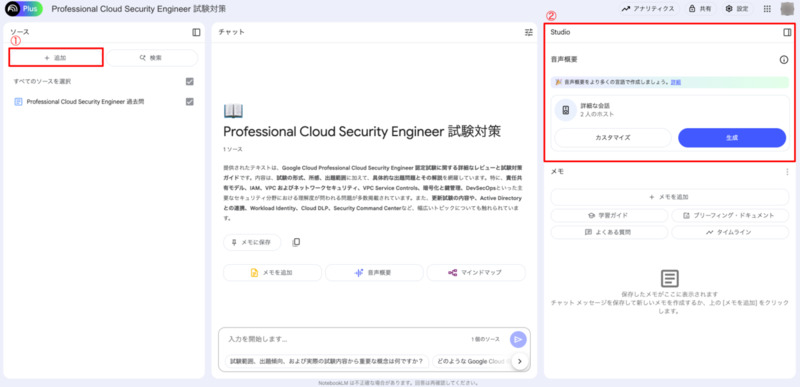Viewport: 800px width, 387px height.
Task: Open the user account avatar
Action: (788, 9)
